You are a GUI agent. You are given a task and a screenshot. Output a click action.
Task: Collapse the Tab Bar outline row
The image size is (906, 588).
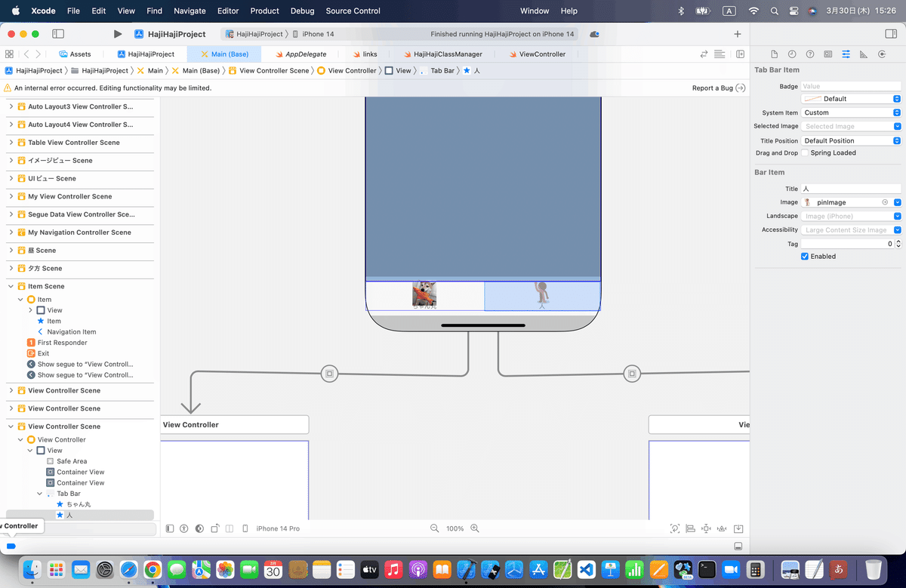[40, 494]
